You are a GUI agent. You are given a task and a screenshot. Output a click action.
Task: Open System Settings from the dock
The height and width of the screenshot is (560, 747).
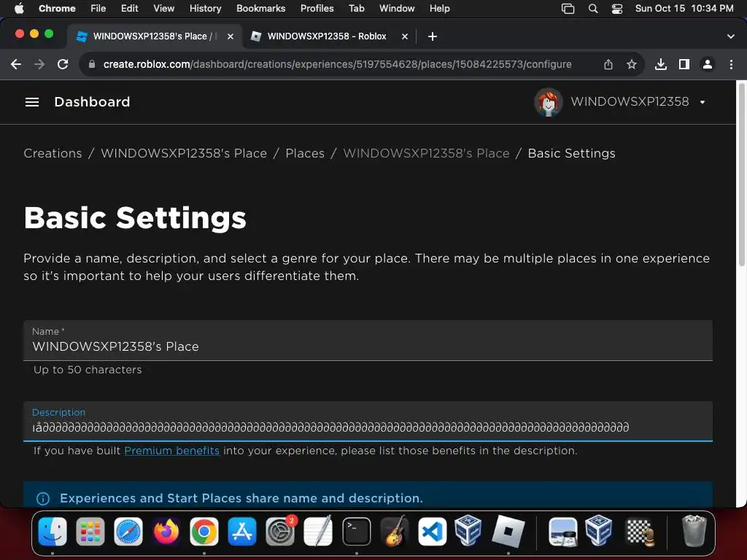pos(280,532)
